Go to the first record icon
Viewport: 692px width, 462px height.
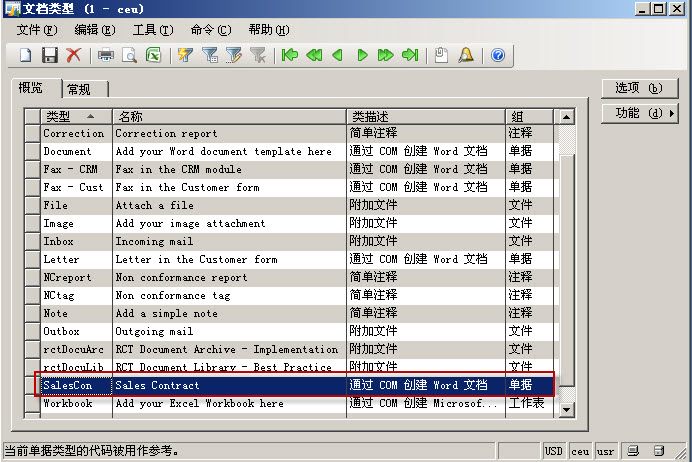pos(290,55)
